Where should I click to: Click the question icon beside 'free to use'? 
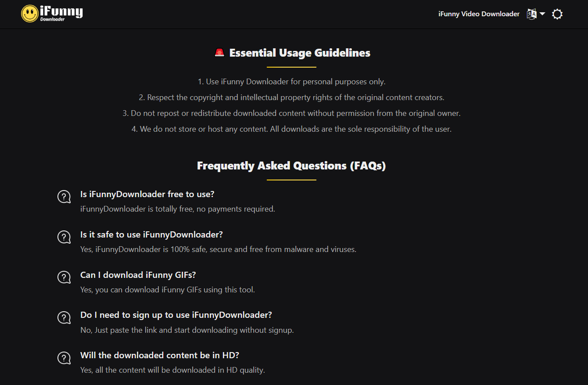pos(64,197)
